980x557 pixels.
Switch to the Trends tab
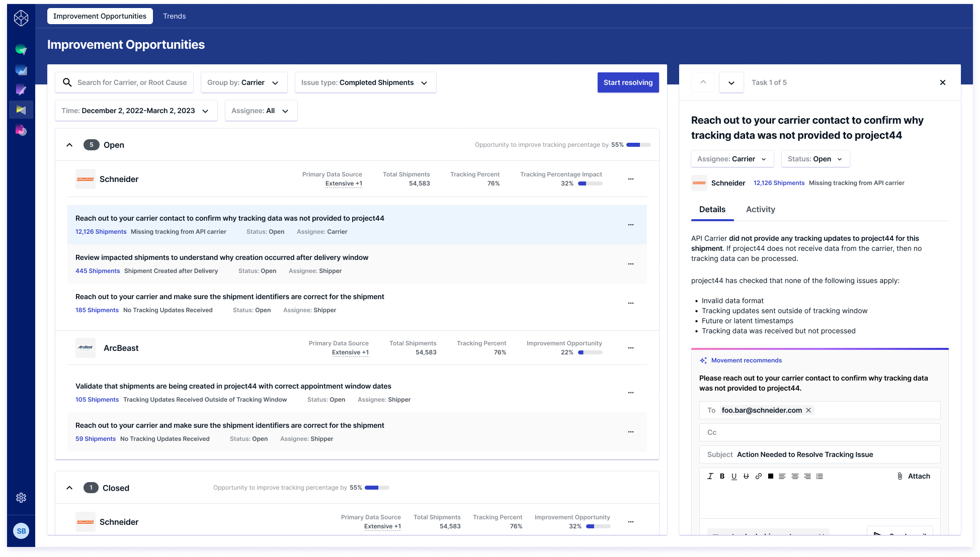click(x=174, y=16)
